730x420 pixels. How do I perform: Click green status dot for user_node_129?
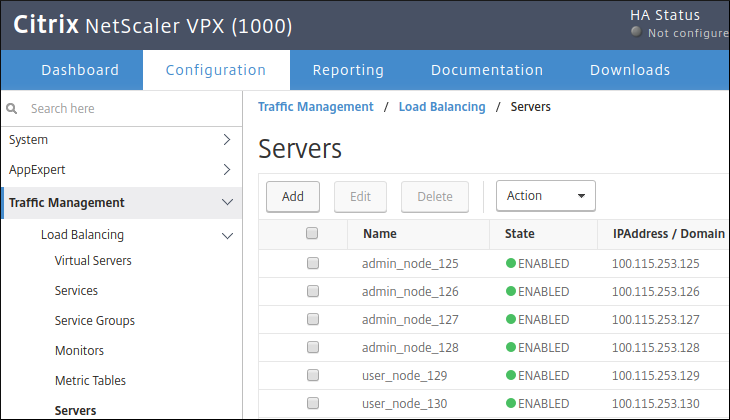(x=511, y=376)
